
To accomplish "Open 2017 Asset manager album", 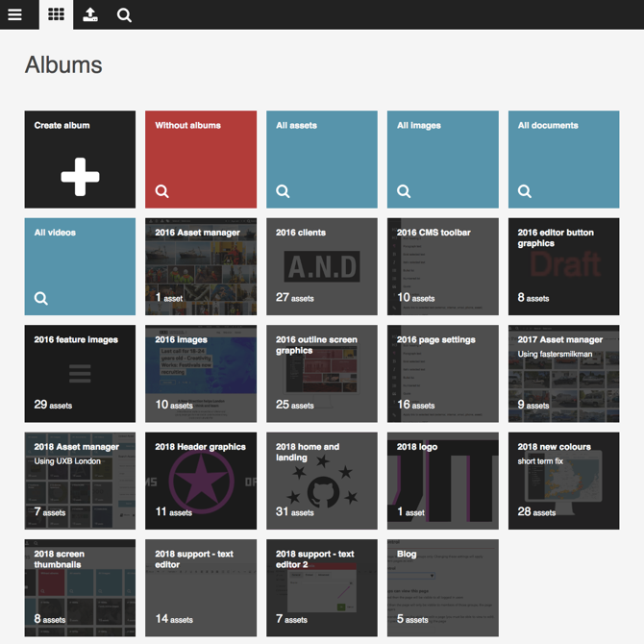I will coord(563,373).
